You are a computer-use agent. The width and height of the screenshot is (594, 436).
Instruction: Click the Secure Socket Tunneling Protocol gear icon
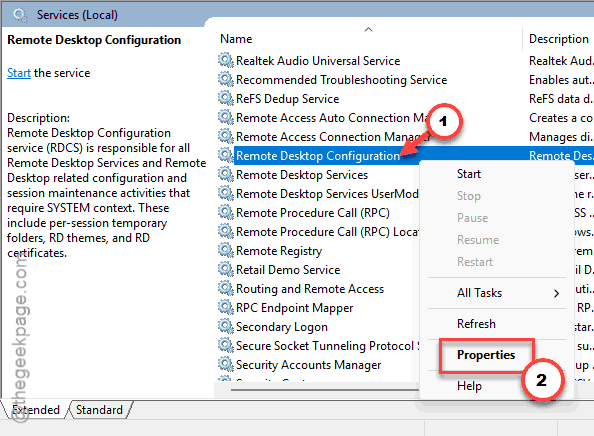point(226,345)
